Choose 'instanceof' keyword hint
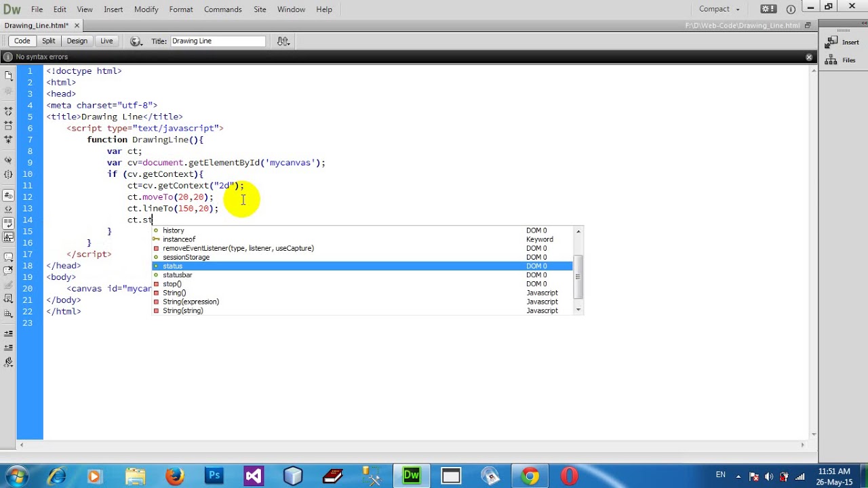Image resolution: width=868 pixels, height=488 pixels. pyautogui.click(x=362, y=239)
